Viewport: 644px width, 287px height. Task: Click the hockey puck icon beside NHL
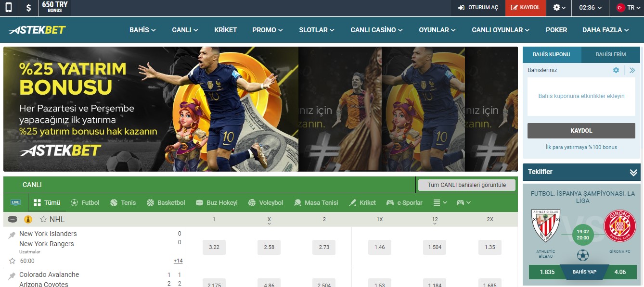13,219
